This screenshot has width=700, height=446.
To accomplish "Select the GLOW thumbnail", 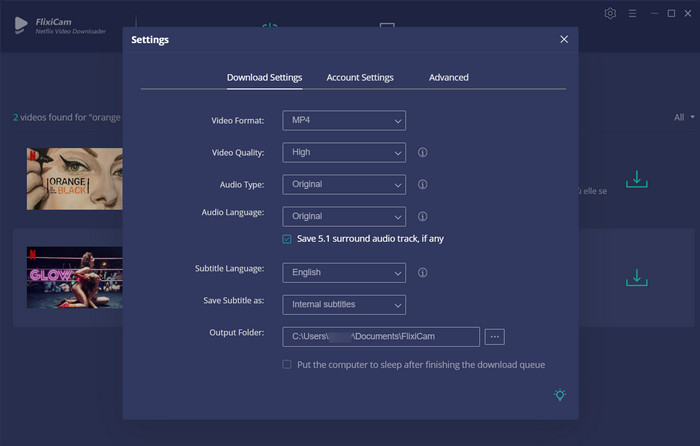I will (75, 277).
